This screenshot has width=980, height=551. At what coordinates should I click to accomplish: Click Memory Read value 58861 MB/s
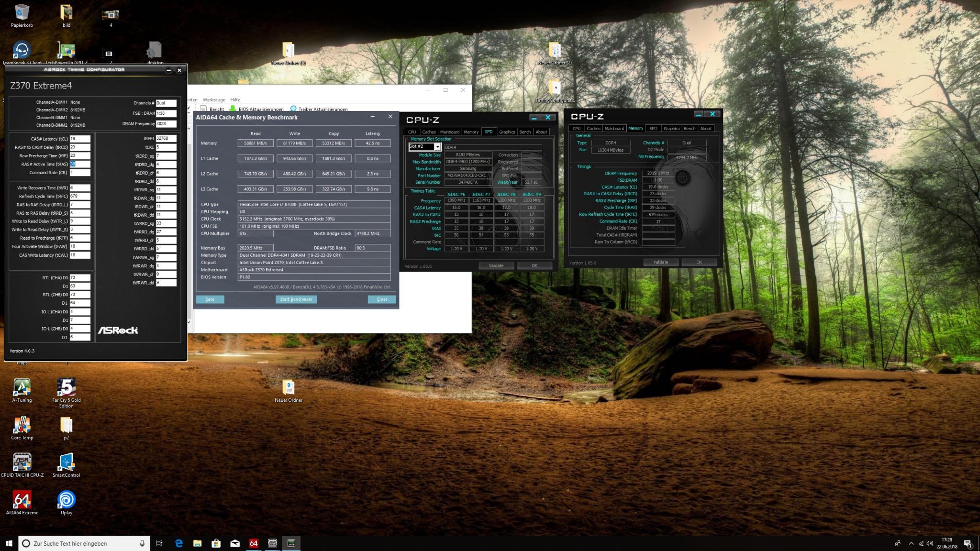256,143
